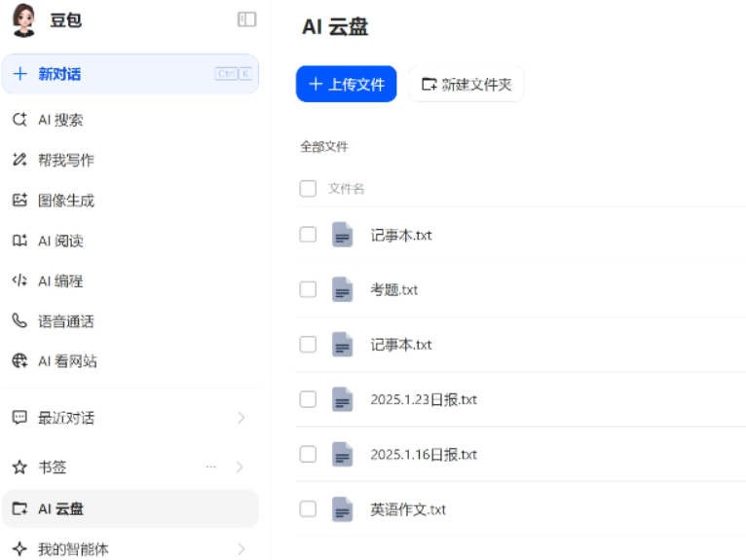Go to AI 云盘 in the sidebar
Viewport: 746px width, 560px height.
click(130, 508)
